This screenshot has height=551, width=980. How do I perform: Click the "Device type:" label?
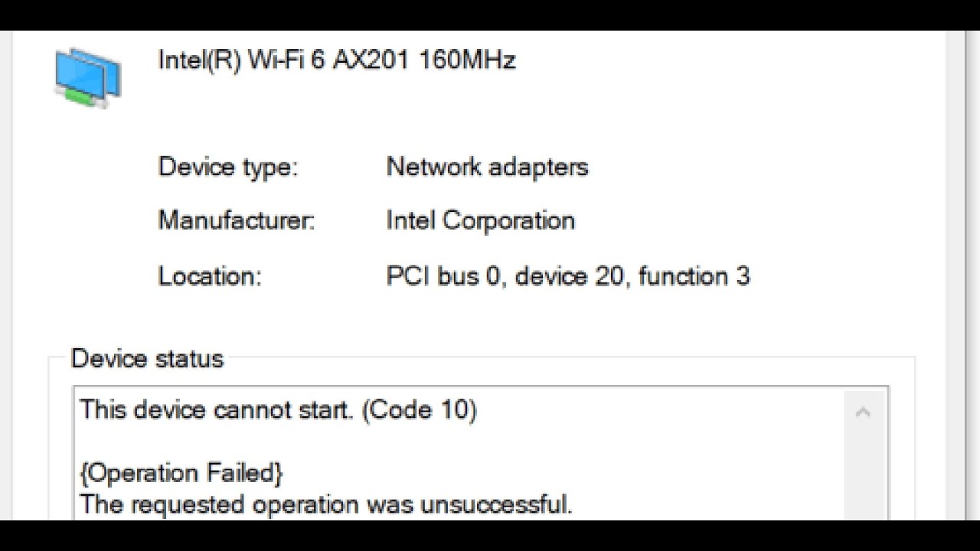pos(227,167)
